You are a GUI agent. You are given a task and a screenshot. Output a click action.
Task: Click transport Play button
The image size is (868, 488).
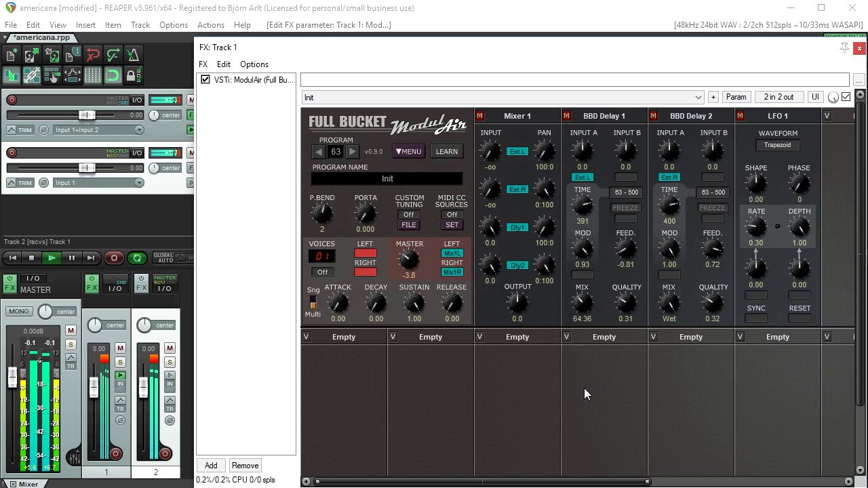click(x=52, y=258)
